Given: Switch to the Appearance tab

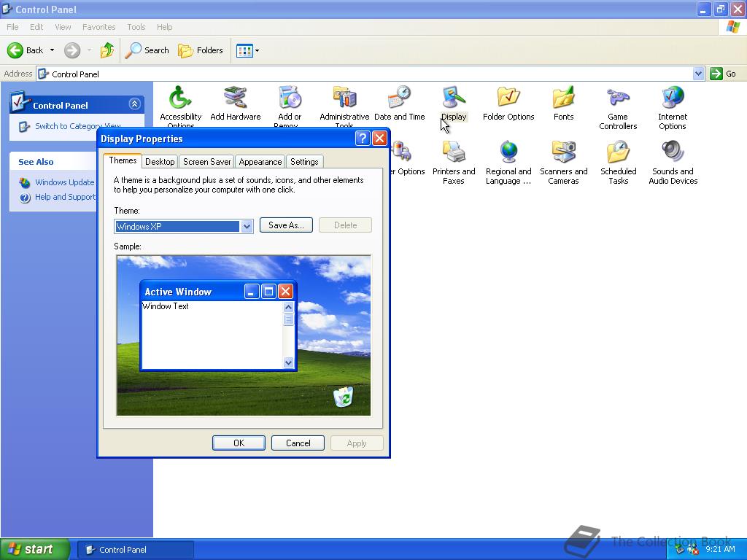Looking at the screenshot, I should 260,162.
